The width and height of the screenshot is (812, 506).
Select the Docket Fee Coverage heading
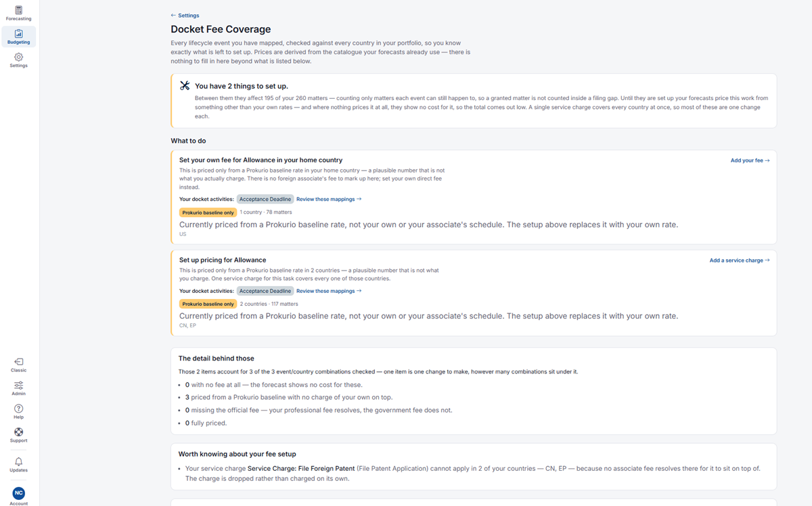[221, 29]
